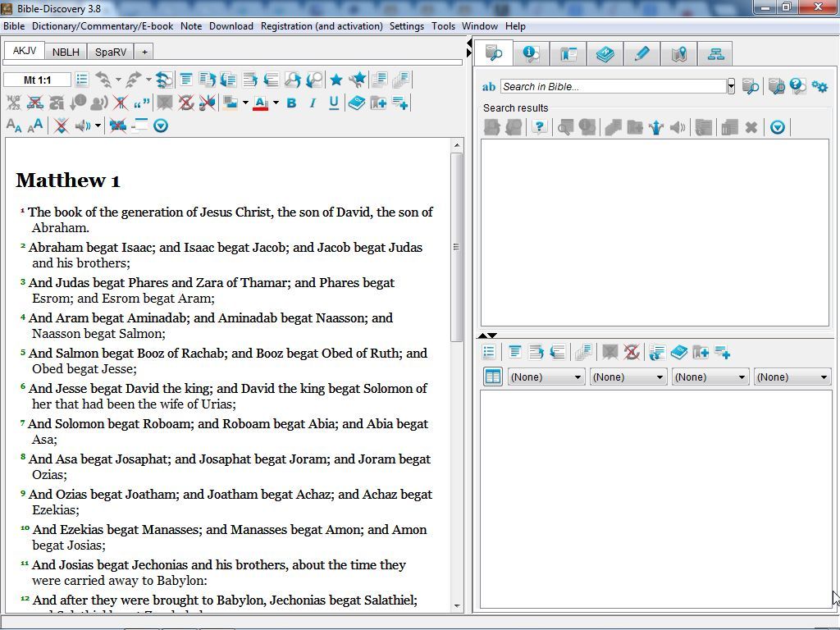The image size is (840, 630).
Task: Open the info search tab in the right panel
Action: point(531,53)
